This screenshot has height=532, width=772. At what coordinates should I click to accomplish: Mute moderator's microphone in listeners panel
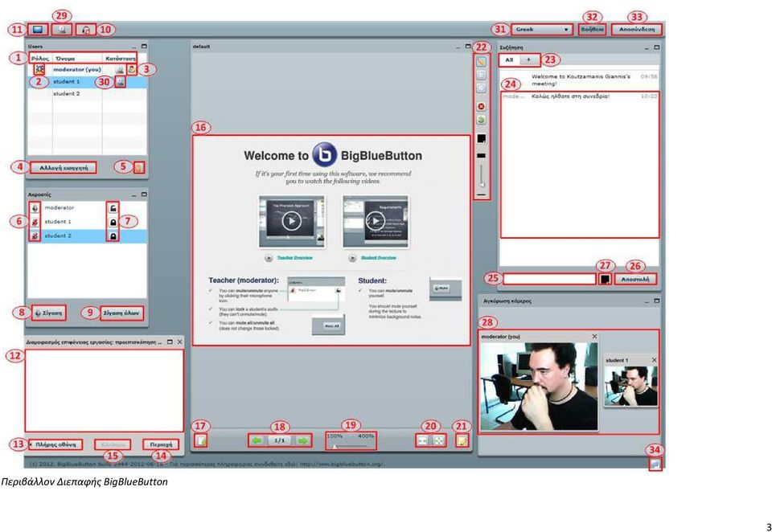(35, 208)
